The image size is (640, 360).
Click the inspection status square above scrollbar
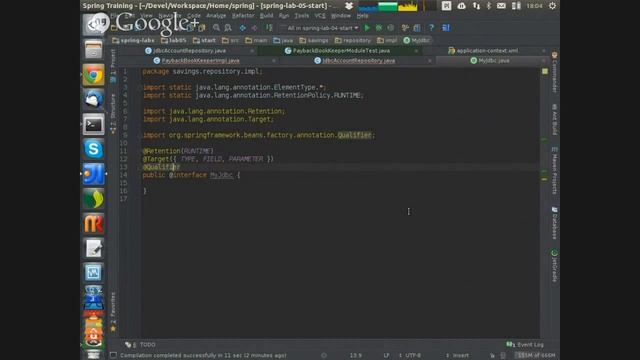click(x=545, y=71)
